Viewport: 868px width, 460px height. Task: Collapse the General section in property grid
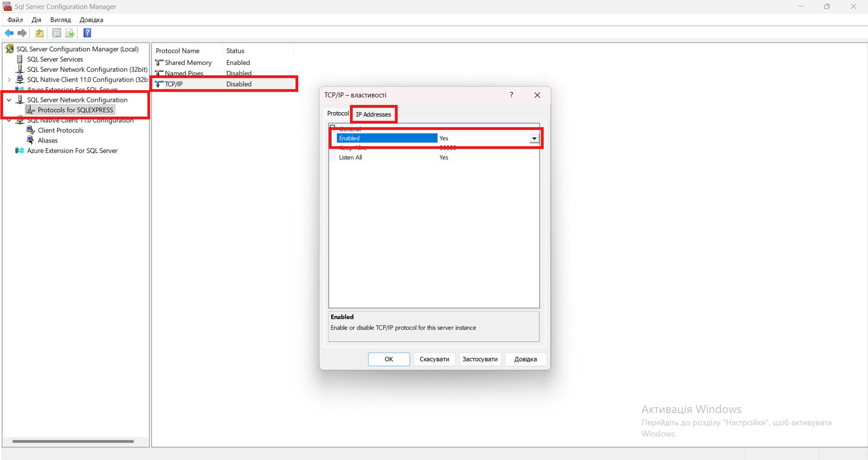pyautogui.click(x=332, y=127)
